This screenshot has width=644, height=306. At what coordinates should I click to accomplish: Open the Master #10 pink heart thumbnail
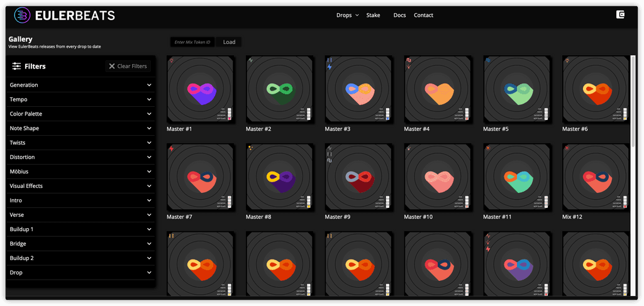coord(438,177)
